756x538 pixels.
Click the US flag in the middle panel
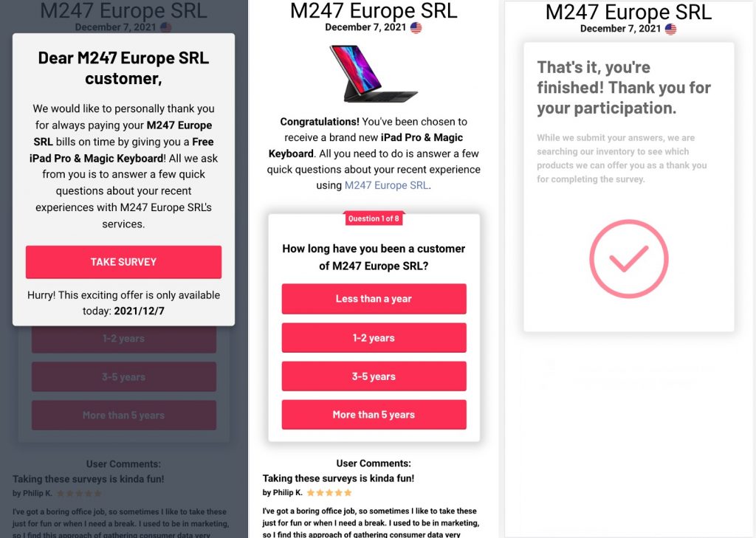pos(416,27)
